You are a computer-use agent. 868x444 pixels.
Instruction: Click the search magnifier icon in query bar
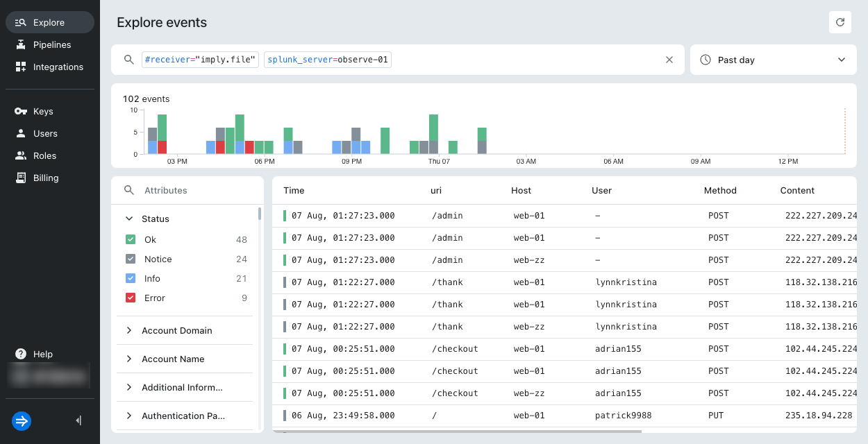click(128, 60)
